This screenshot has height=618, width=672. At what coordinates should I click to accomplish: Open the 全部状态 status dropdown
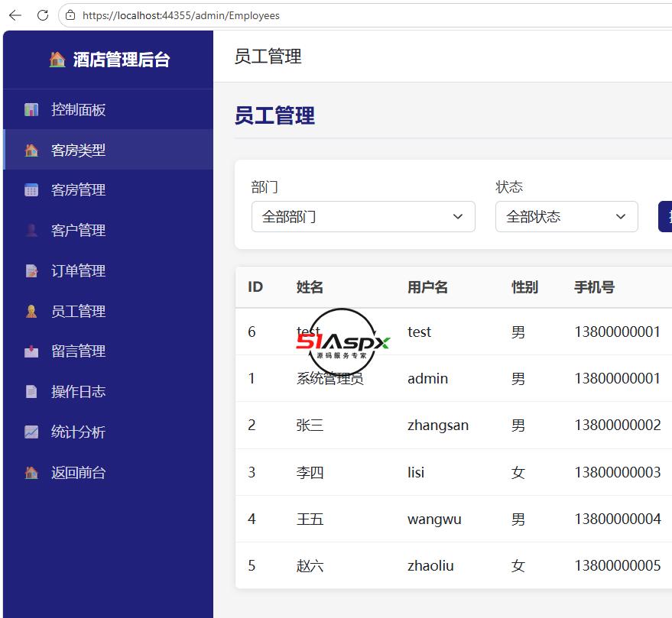point(566,217)
